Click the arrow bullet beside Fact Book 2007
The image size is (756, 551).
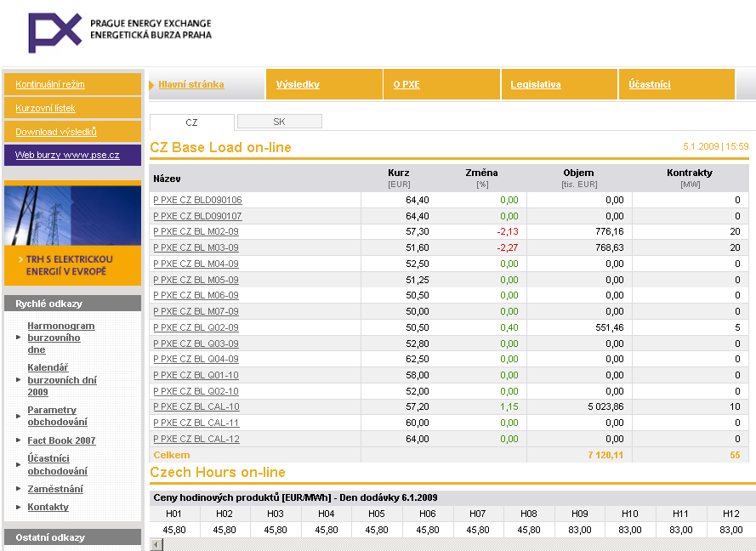19,440
